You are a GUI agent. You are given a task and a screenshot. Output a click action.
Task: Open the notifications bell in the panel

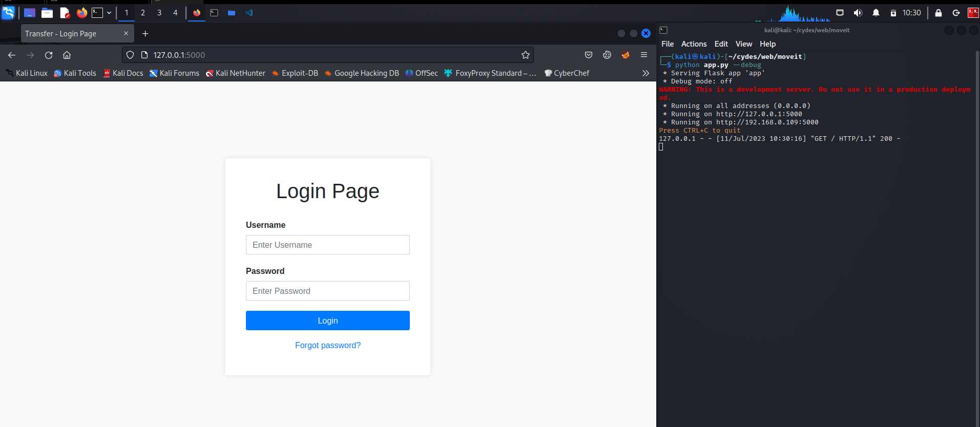click(876, 13)
